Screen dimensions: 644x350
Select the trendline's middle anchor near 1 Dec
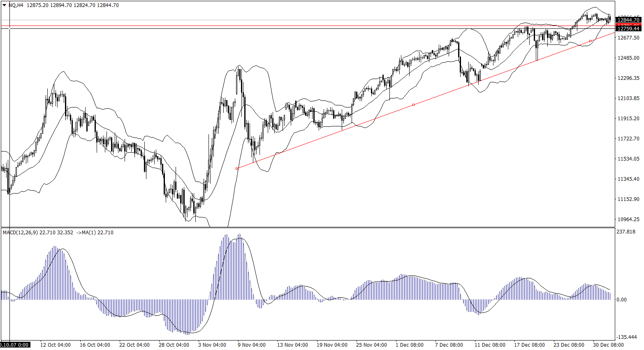[x=413, y=105]
